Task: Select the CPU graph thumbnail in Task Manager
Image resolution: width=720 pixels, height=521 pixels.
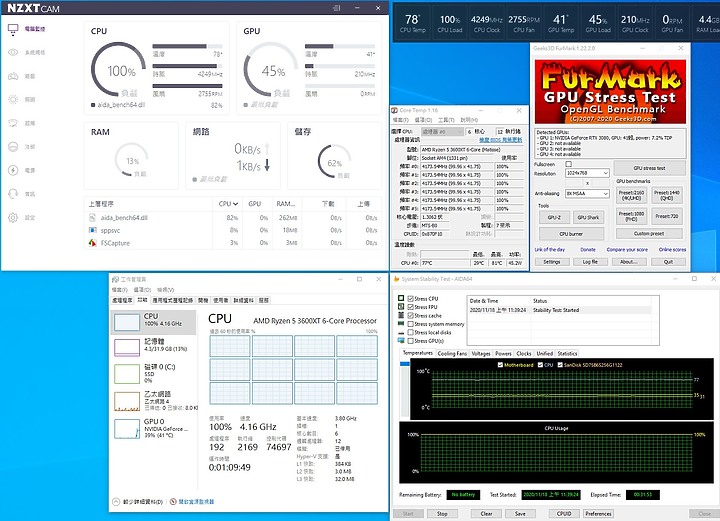Action: click(127, 322)
